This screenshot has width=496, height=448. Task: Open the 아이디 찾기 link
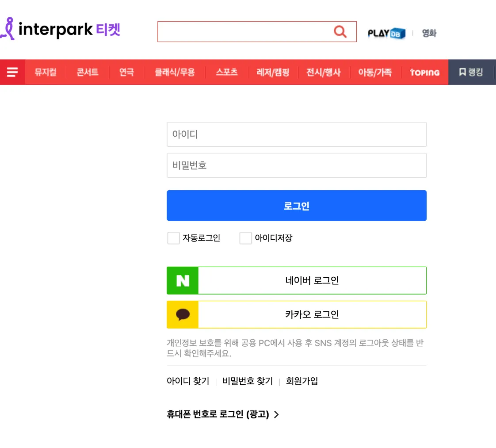(188, 381)
